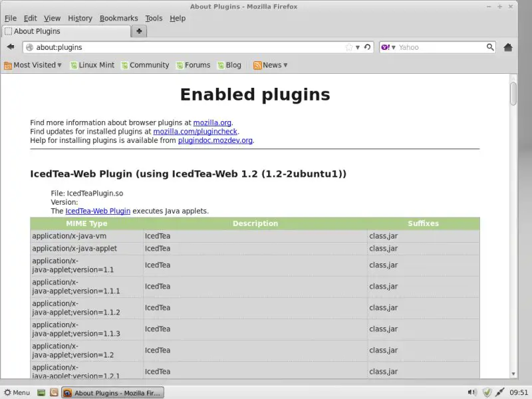Click the shield update manager tray icon

(487, 392)
